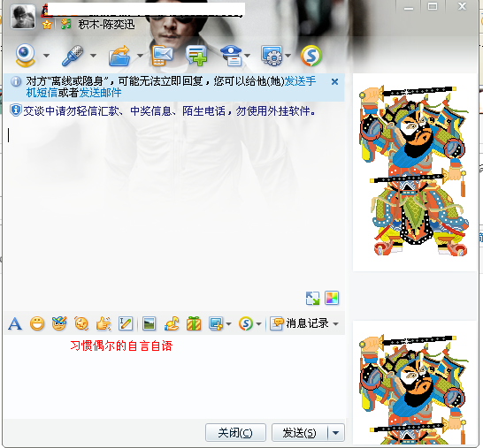Click the 发送(S) send button
The height and width of the screenshot is (448, 483).
pos(299,433)
